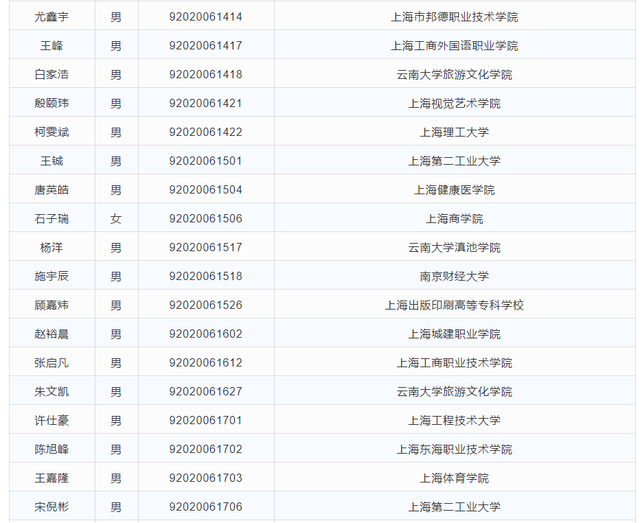Click ID number 92020061417
640x523 pixels.
[206, 45]
